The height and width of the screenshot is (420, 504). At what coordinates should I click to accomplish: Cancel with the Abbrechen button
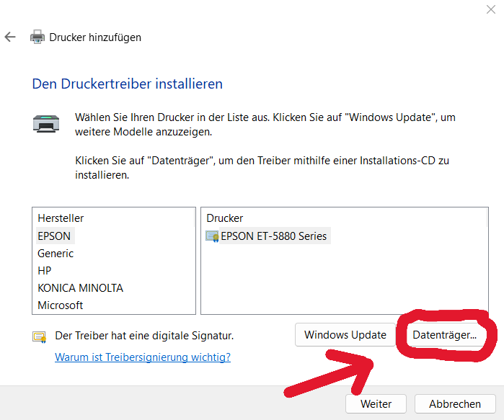(x=455, y=404)
